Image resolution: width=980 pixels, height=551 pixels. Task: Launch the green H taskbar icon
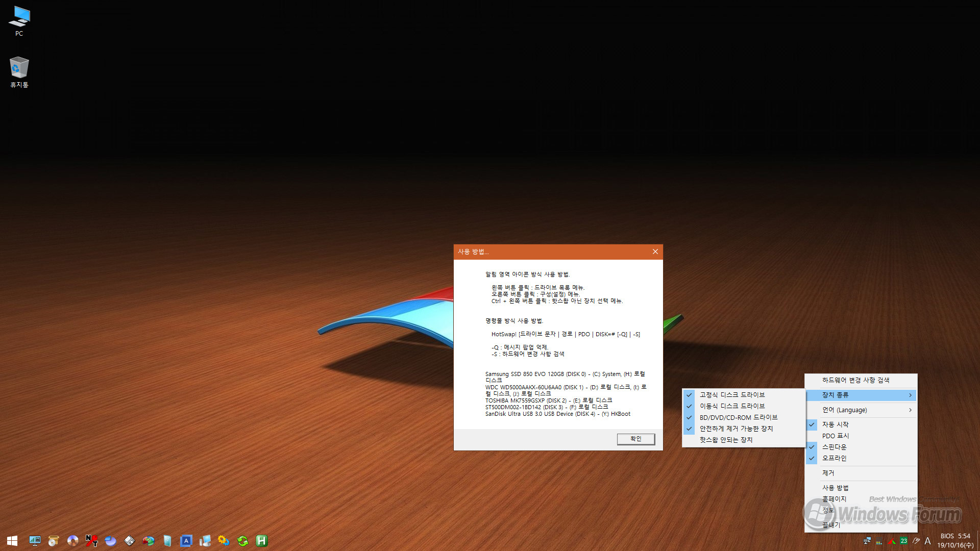(x=262, y=541)
